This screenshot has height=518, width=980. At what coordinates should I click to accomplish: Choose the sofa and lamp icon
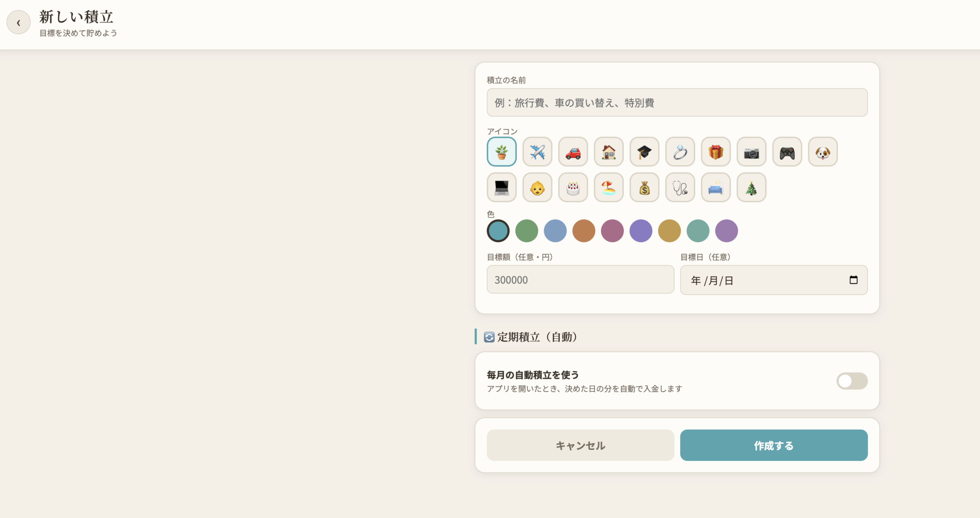[x=716, y=187]
